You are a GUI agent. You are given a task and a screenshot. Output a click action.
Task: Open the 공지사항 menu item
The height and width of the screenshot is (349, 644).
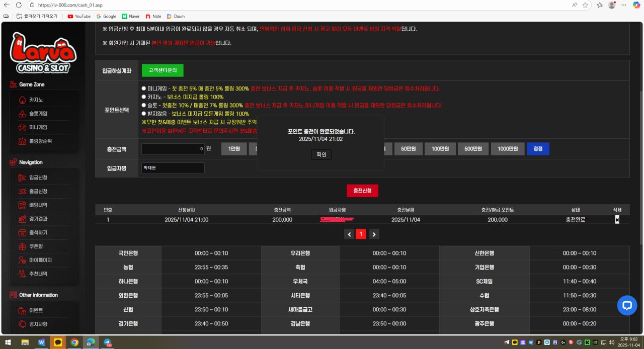pos(38,324)
